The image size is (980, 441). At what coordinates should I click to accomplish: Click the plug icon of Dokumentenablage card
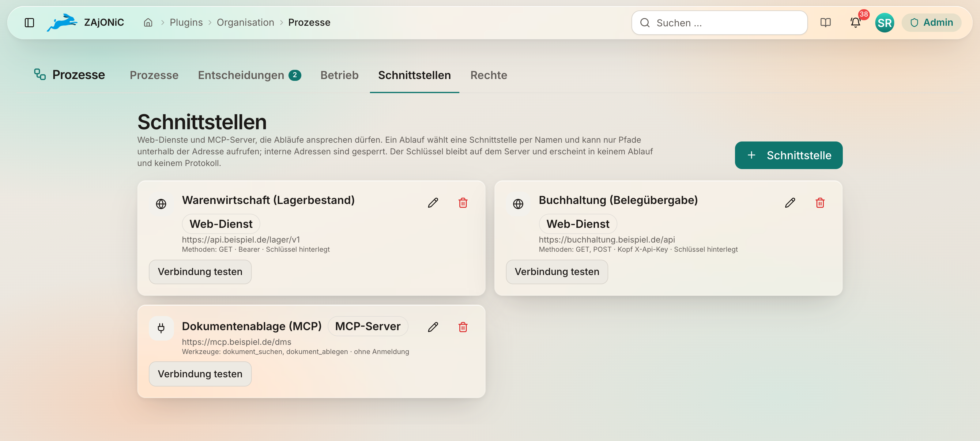pyautogui.click(x=161, y=328)
